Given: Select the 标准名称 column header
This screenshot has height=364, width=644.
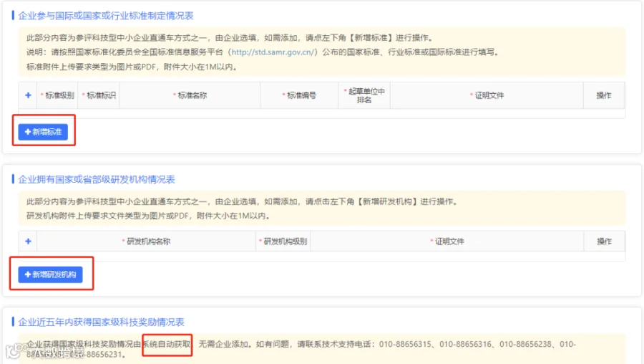Looking at the screenshot, I should [x=190, y=95].
